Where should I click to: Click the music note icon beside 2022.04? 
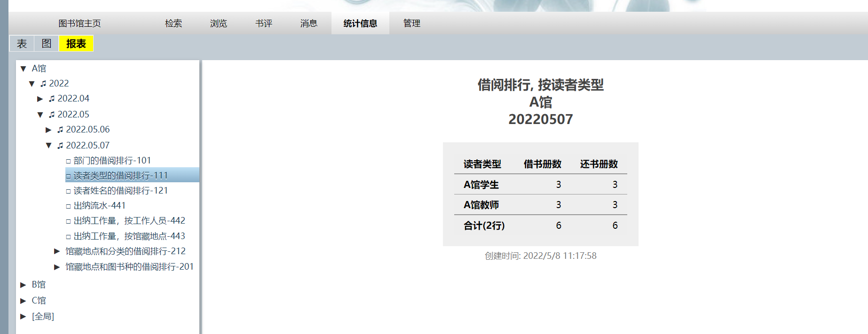pos(52,99)
